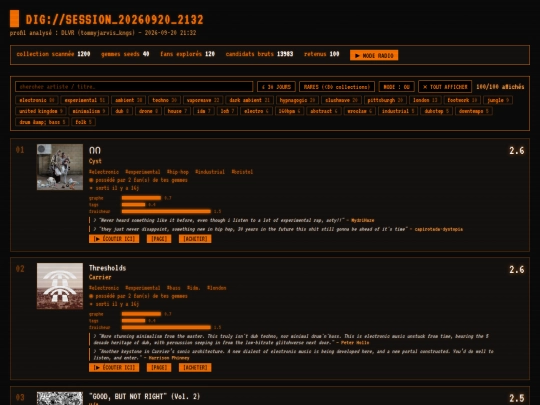Click the 'GOOD, BUT NOT RIGHT' (Vol. 2) title
Viewport: 540px width, 405px height.
(x=144, y=396)
